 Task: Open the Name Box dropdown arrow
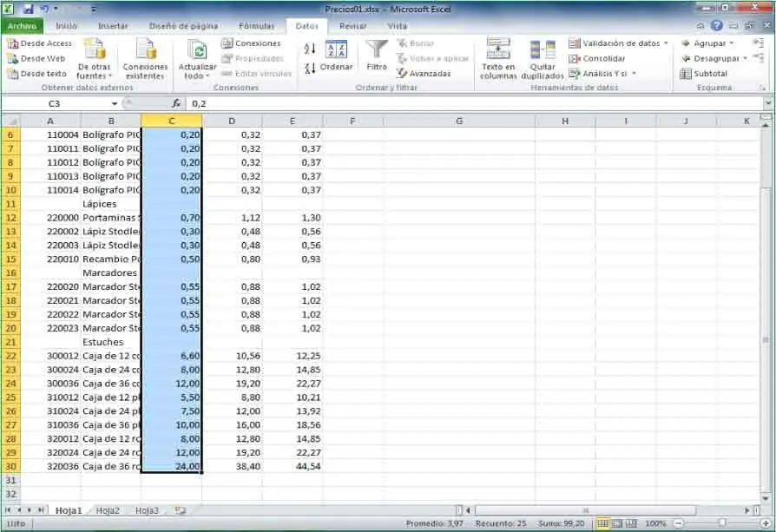click(114, 103)
